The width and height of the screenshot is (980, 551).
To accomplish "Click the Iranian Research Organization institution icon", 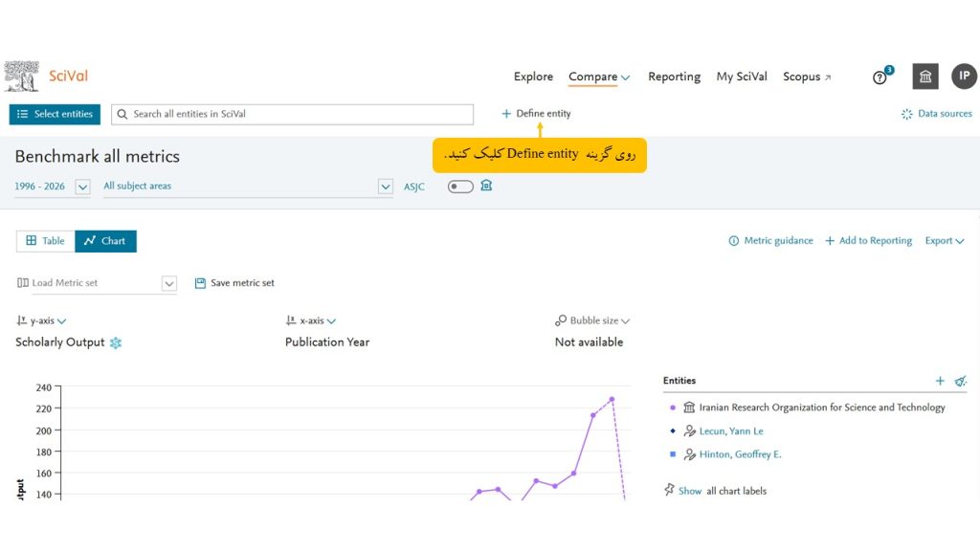I will click(x=689, y=408).
